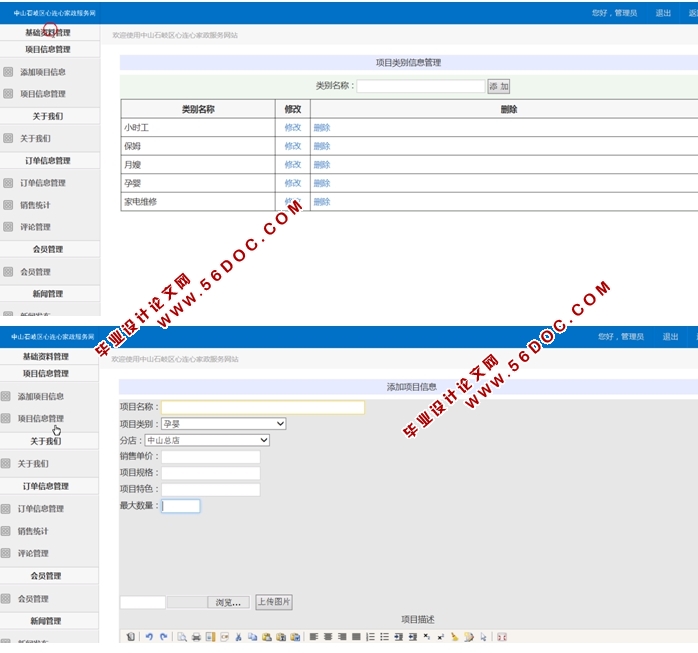698x653 pixels.
Task: Open 订单信息管理 item in upper sidebar
Action: point(43,183)
